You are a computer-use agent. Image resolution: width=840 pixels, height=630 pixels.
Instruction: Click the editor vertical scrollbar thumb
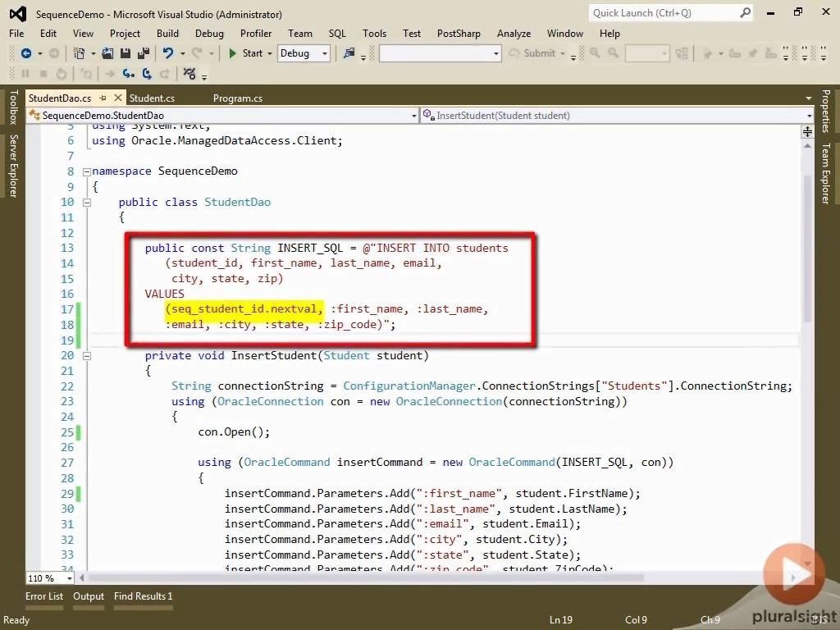[x=807, y=249]
